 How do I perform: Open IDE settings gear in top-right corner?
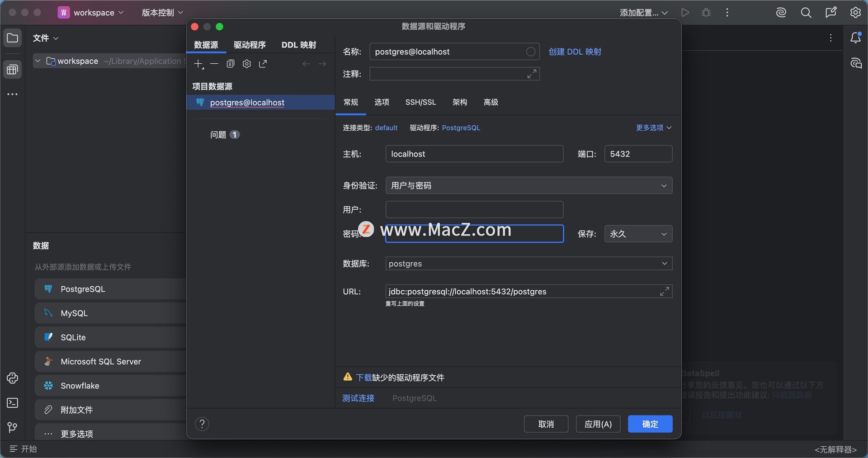pos(855,13)
